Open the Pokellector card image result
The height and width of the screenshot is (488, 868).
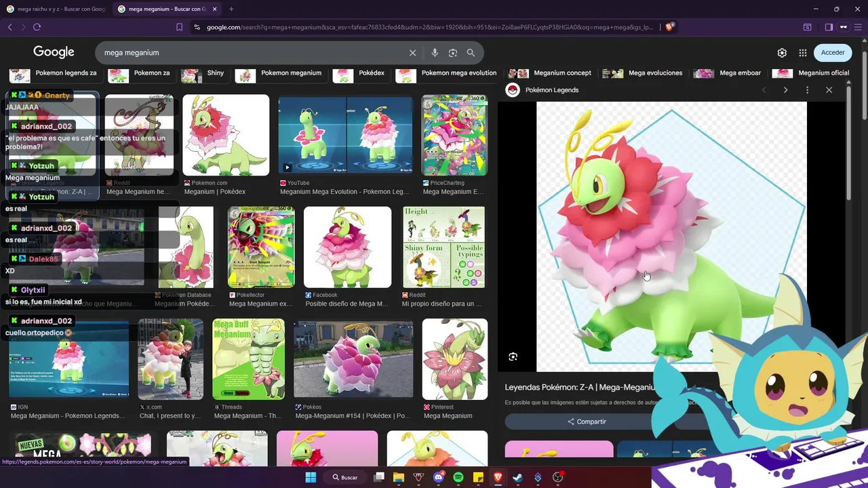[261, 247]
